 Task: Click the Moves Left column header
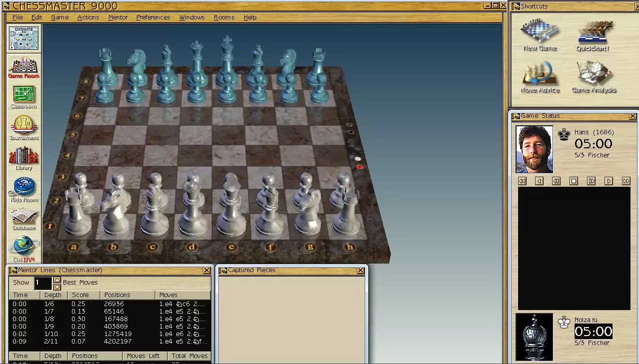click(x=145, y=356)
